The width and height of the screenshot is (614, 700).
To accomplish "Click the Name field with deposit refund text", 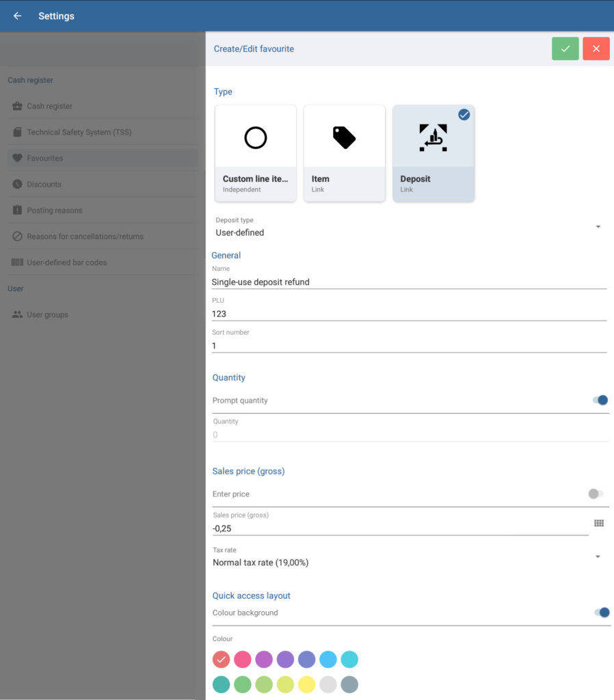I will coord(409,282).
